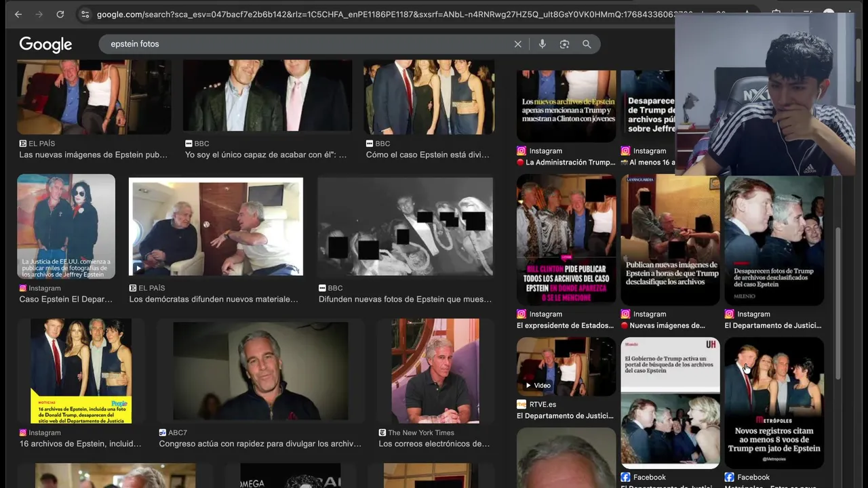Click the "Los nuevos archivos de Epstein" thumbnail
The image size is (868, 488).
566,106
